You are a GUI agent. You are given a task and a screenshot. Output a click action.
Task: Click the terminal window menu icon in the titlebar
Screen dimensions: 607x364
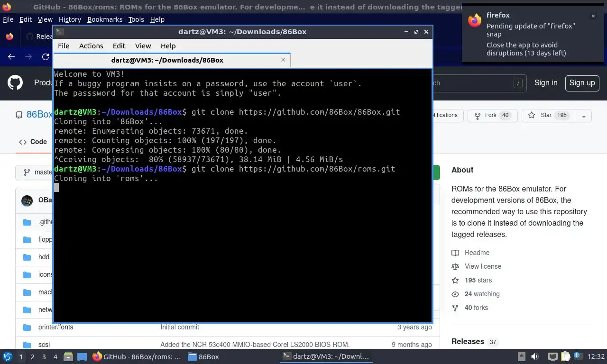pos(59,32)
